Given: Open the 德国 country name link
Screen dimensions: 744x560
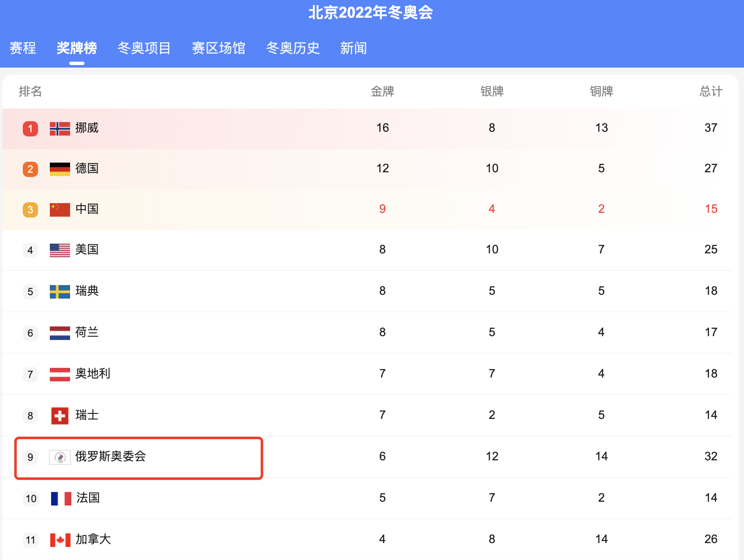Looking at the screenshot, I should 87,168.
